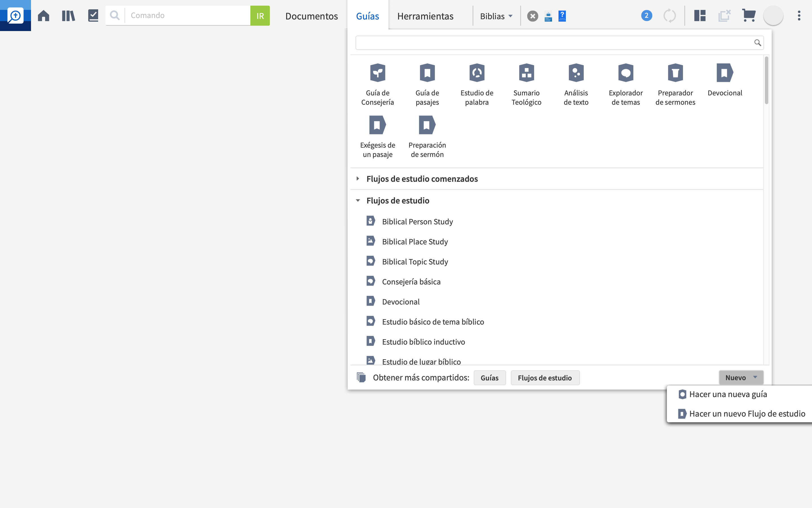Click the search icon in guides filter box
Image resolution: width=812 pixels, height=508 pixels.
click(x=758, y=43)
